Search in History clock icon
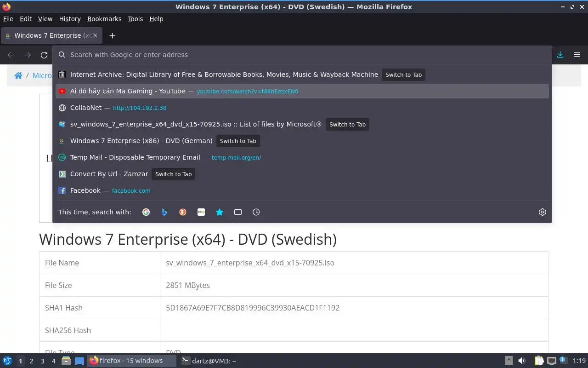 (x=256, y=212)
